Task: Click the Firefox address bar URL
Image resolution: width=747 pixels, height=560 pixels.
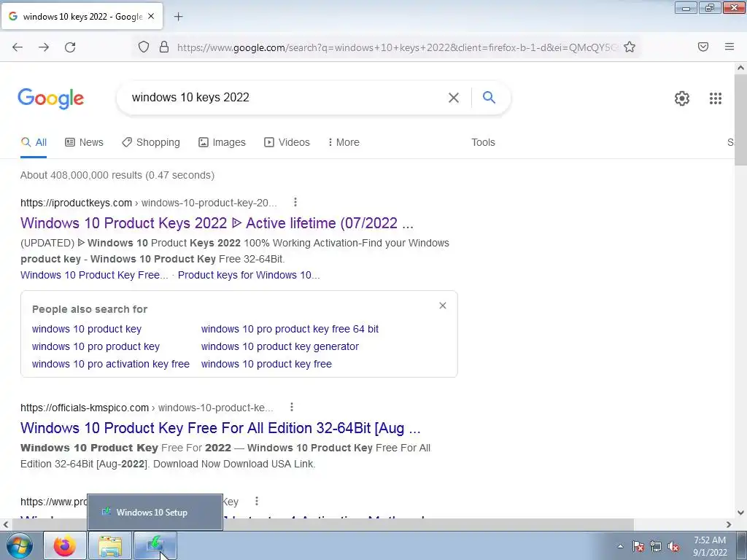Action: tap(396, 47)
